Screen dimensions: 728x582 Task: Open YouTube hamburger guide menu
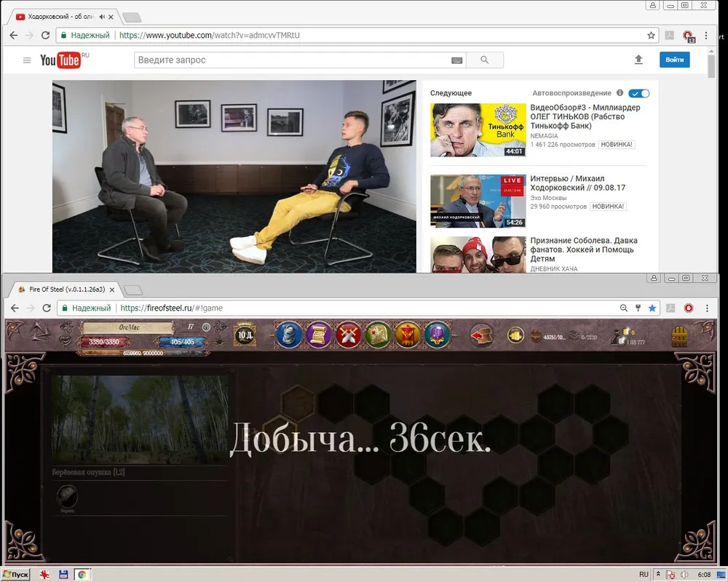27,60
